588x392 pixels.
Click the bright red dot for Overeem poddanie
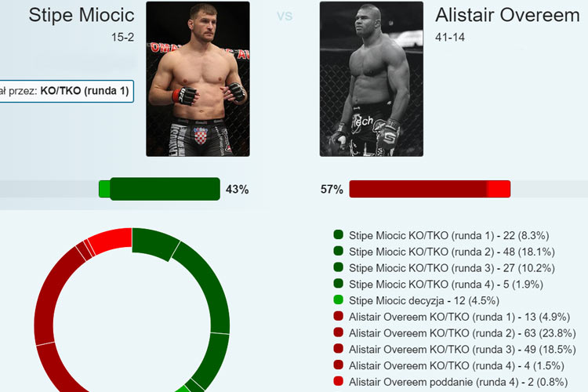(338, 381)
